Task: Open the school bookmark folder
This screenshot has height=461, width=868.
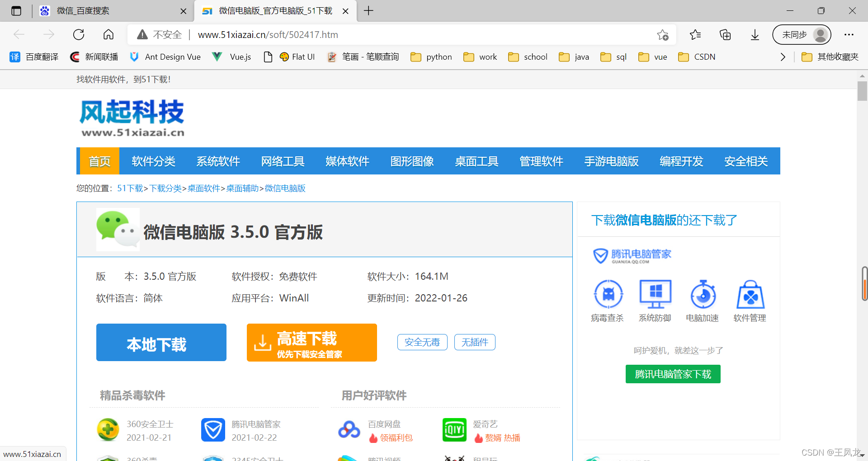Action: 528,57
